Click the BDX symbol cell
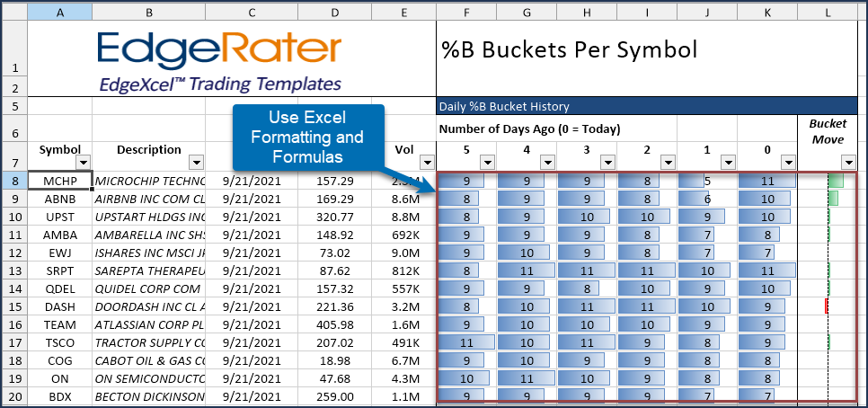Screen dimensions: 868x408 tap(60, 396)
